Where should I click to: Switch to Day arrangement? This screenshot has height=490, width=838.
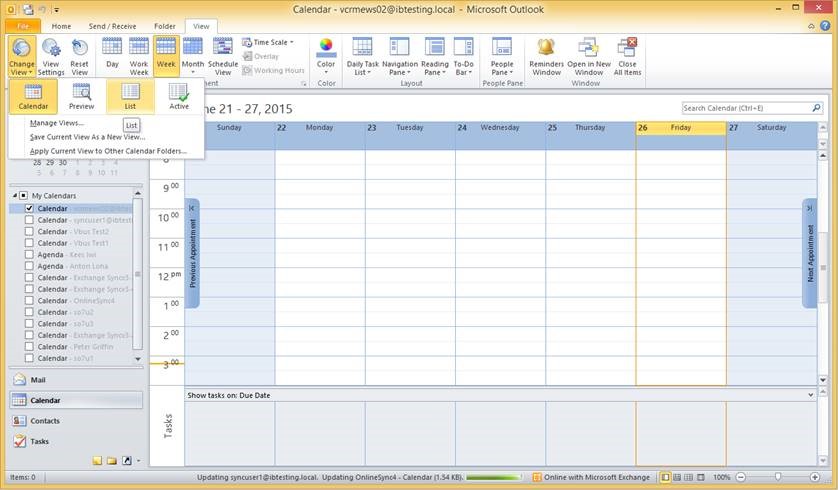(112, 53)
